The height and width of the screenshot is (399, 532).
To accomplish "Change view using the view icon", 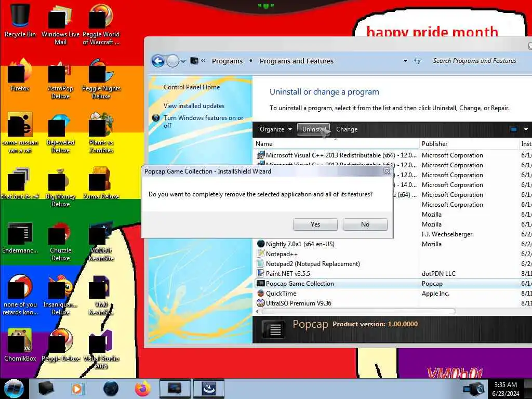I will coord(514,129).
